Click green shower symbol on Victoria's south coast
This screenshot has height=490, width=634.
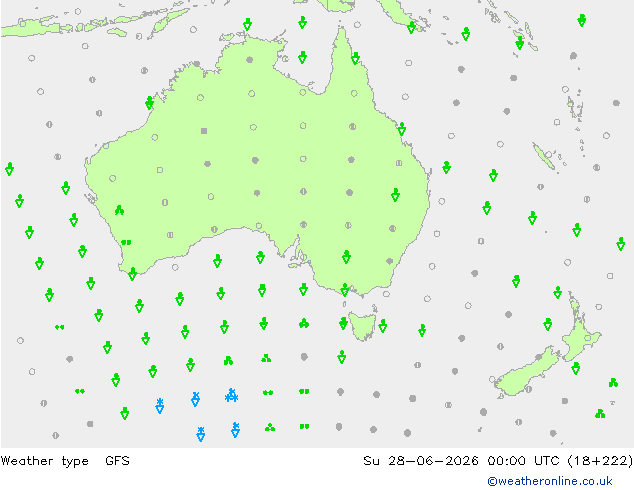click(x=344, y=289)
